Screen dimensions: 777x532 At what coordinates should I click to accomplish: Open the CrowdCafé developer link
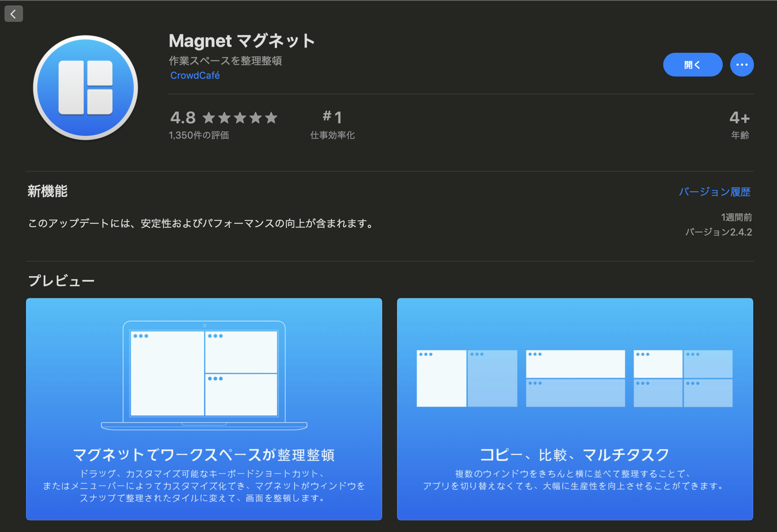[195, 75]
